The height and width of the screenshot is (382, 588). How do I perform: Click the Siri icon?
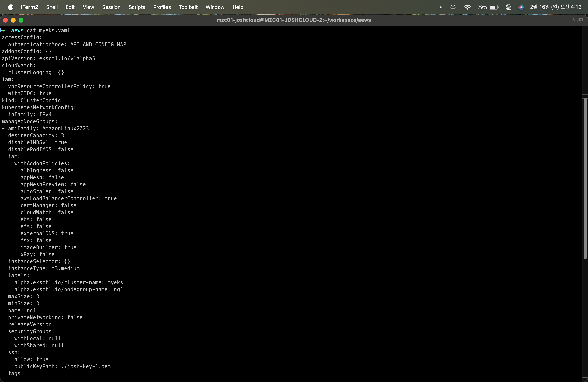tap(521, 7)
